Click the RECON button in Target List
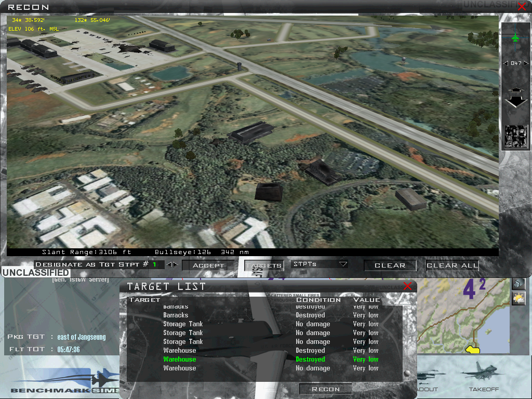Image resolution: width=532 pixels, height=399 pixels. pos(326,389)
